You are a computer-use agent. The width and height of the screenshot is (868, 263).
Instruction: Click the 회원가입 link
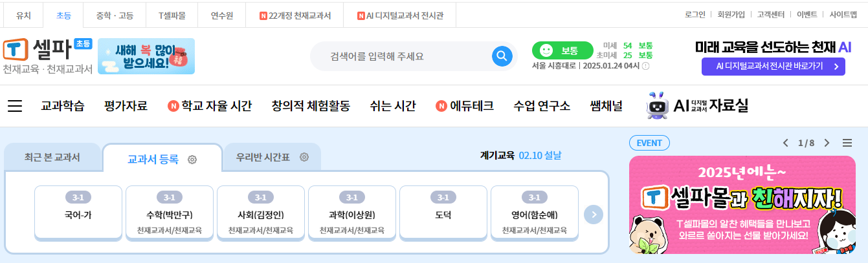[x=731, y=14]
